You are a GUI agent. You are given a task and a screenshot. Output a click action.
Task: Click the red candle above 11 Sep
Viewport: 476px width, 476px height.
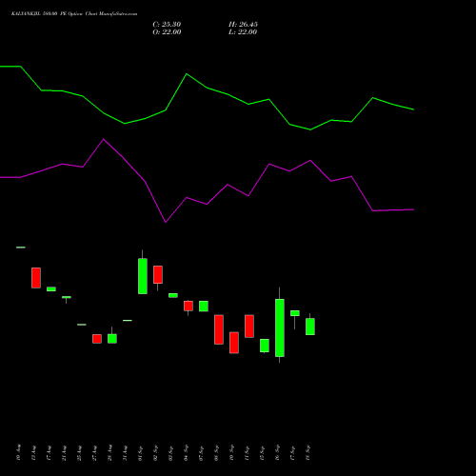(249, 326)
